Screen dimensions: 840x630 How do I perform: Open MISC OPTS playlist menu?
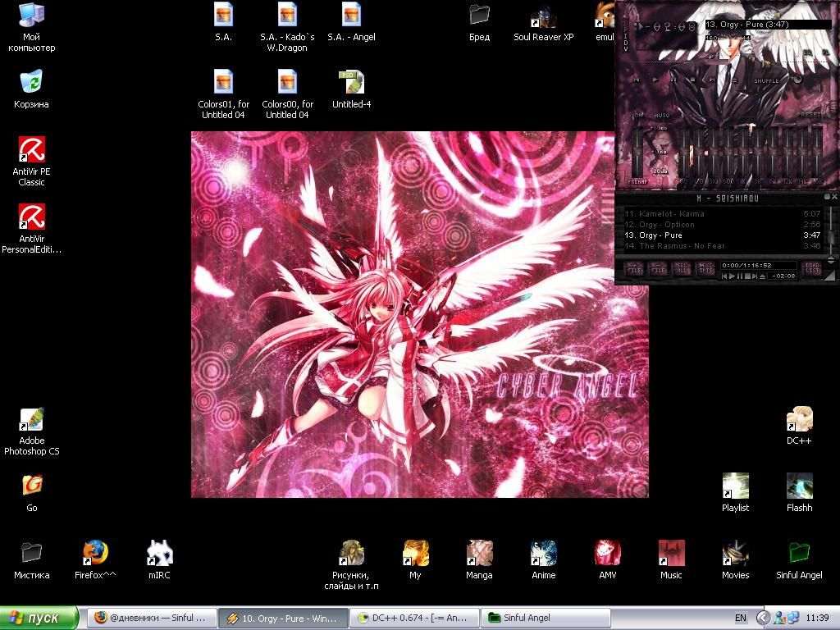(x=705, y=268)
